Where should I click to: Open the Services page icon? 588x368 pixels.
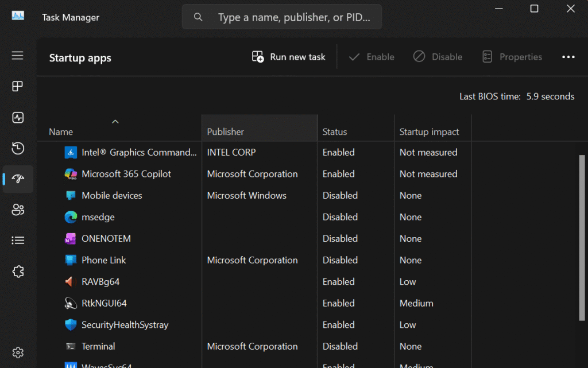(18, 272)
